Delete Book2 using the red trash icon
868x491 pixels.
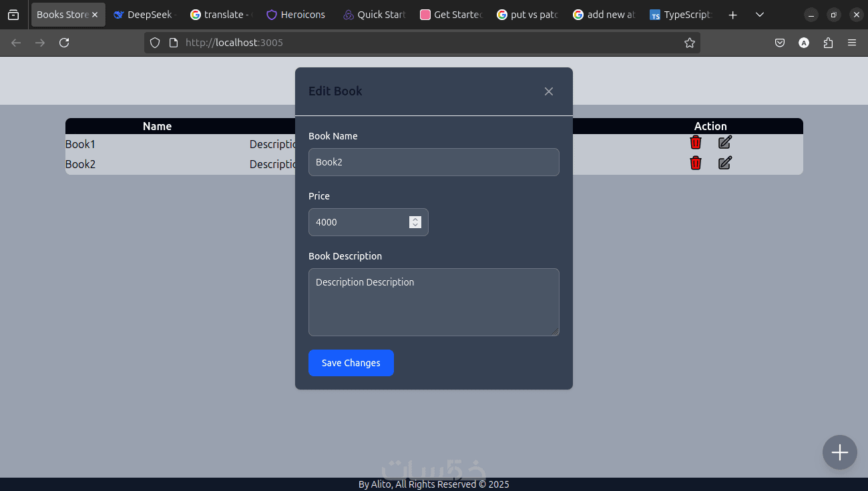(x=696, y=163)
